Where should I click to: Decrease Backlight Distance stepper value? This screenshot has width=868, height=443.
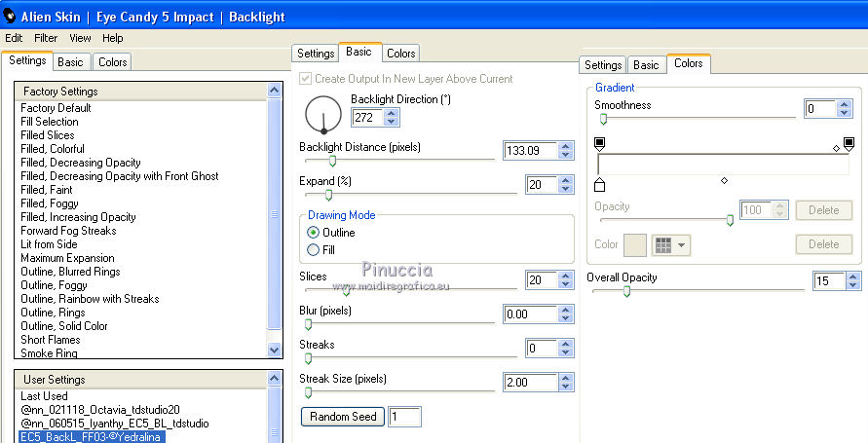tap(565, 154)
